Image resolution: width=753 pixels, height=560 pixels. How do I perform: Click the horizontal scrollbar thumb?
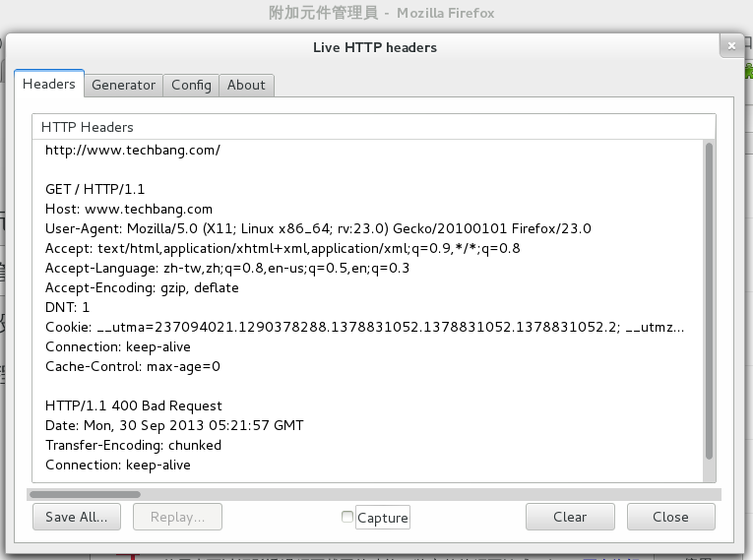[86, 494]
